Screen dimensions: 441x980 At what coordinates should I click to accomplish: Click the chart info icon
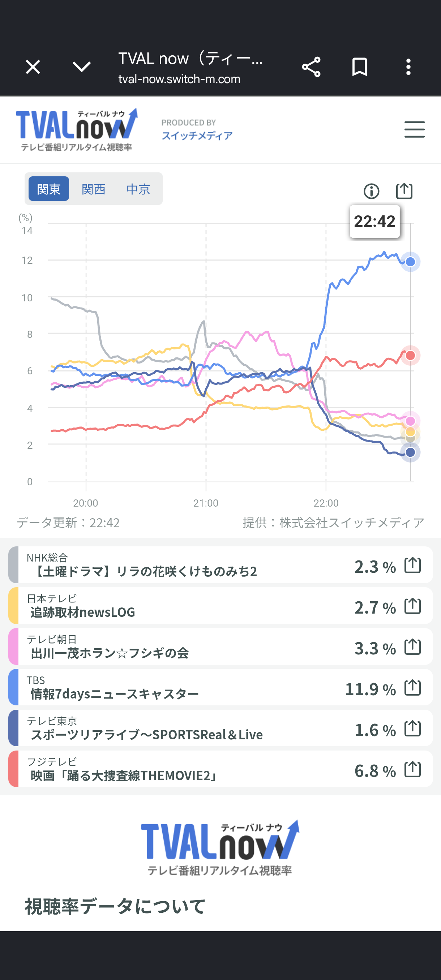tap(371, 191)
